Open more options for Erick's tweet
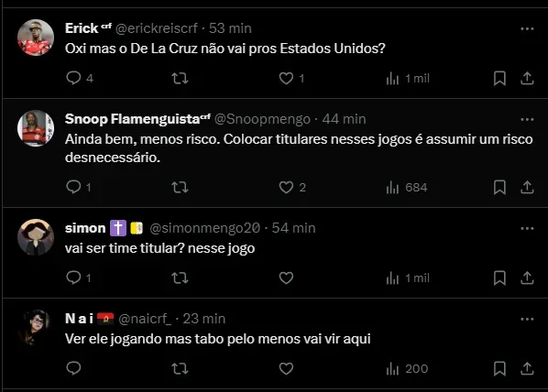Viewport: 548px width, 392px height. [527, 28]
